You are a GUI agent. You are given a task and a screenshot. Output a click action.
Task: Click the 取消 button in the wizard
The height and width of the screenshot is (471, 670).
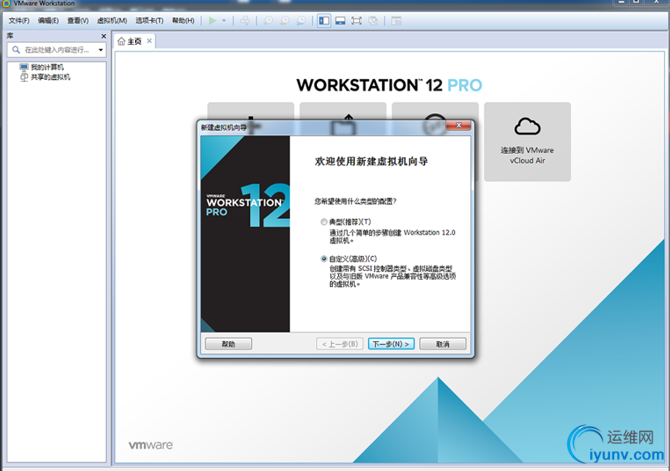point(443,344)
